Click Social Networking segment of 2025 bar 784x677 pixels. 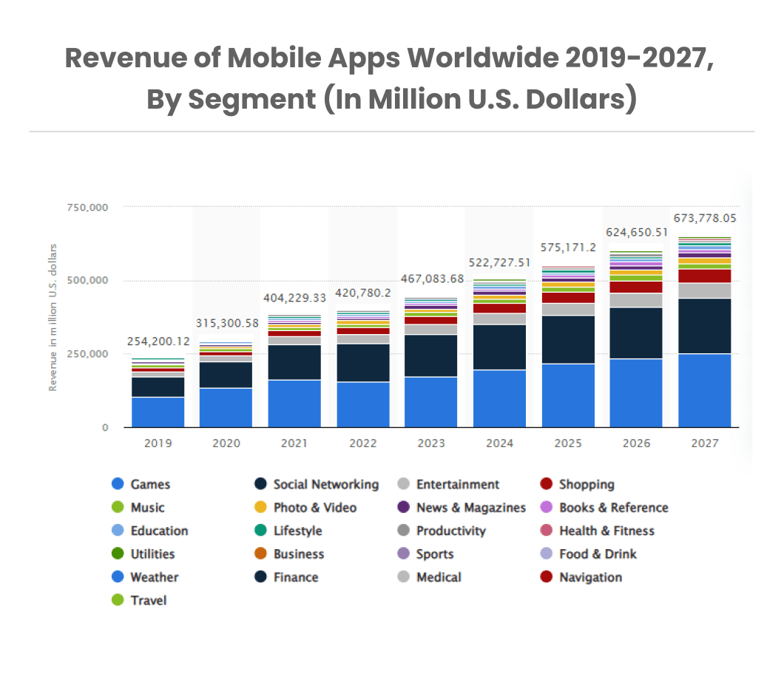click(568, 340)
